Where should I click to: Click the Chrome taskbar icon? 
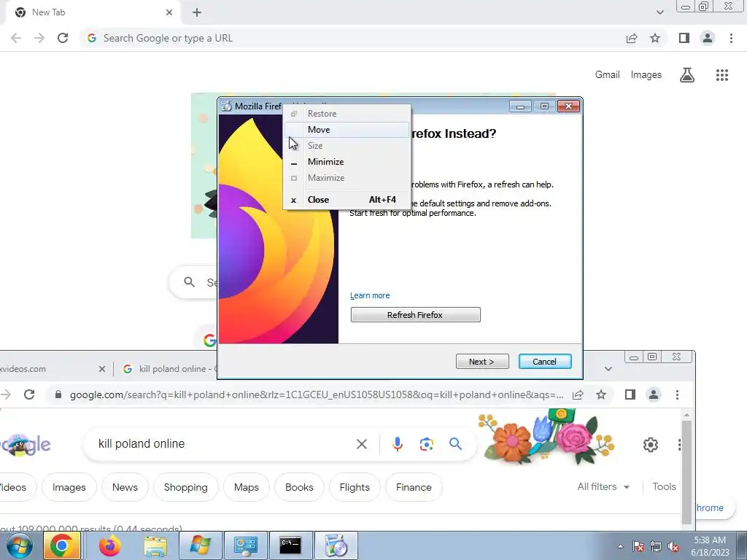(x=61, y=545)
